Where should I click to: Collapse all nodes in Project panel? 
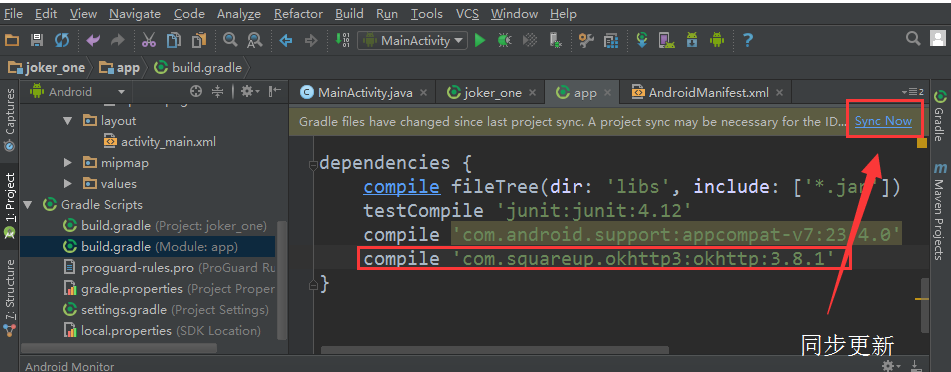click(217, 92)
